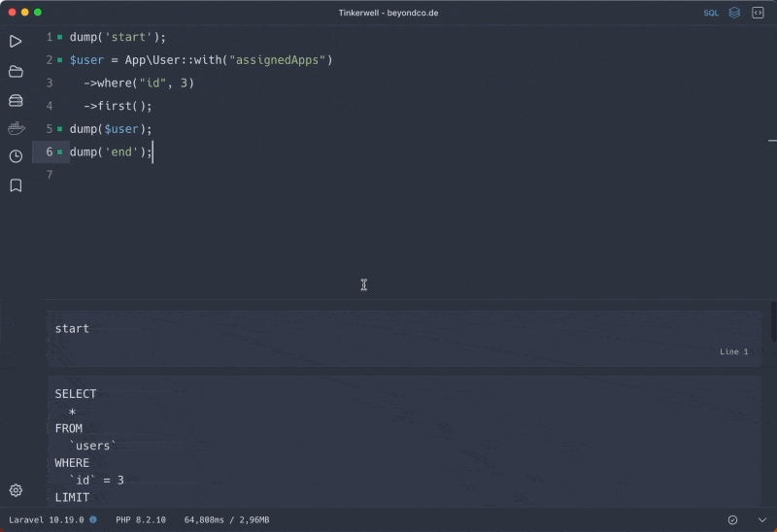Viewport: 777px width, 532px height.
Task: Click '64,808ms / 2,96MB' execution stats
Action: [227, 519]
